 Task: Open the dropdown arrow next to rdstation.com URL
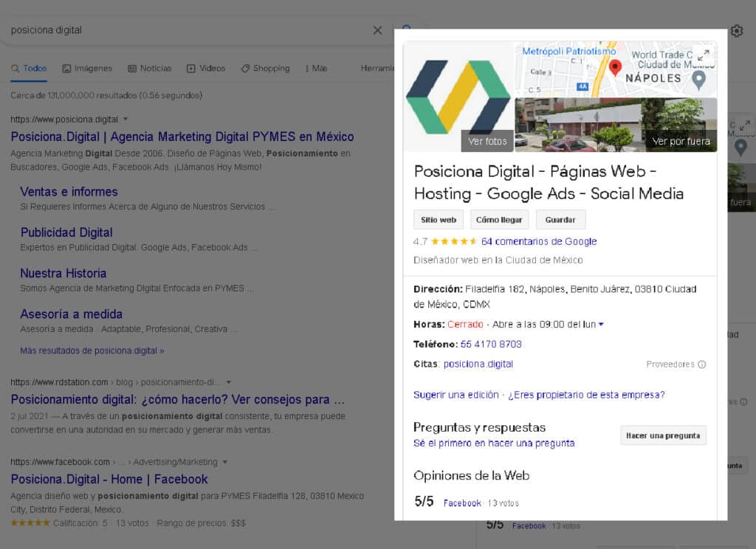[229, 382]
